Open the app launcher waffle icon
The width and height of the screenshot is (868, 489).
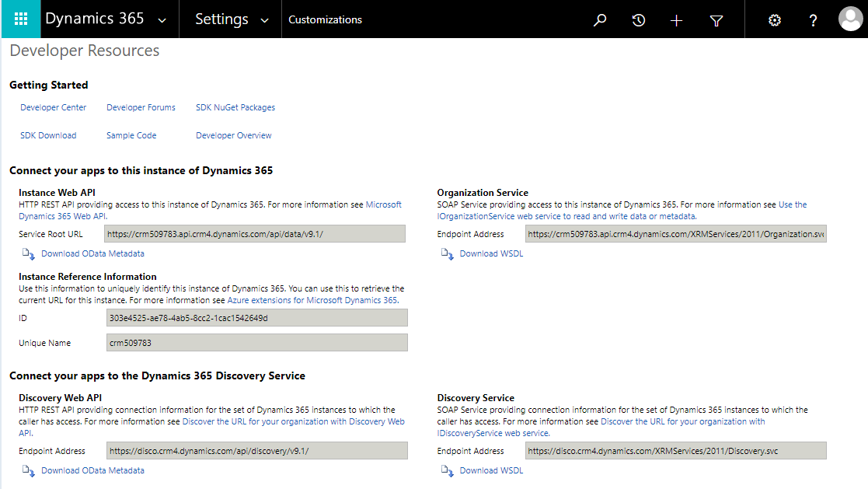[x=21, y=19]
